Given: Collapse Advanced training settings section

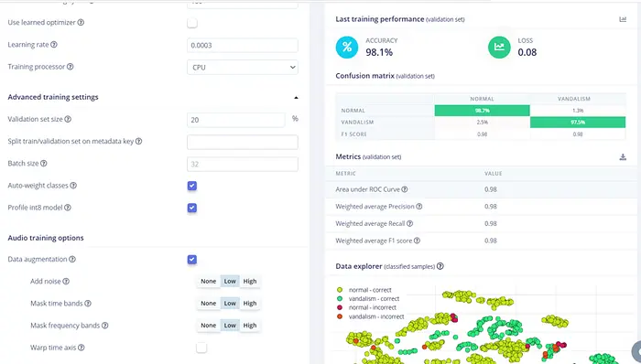Looking at the screenshot, I should 296,98.
